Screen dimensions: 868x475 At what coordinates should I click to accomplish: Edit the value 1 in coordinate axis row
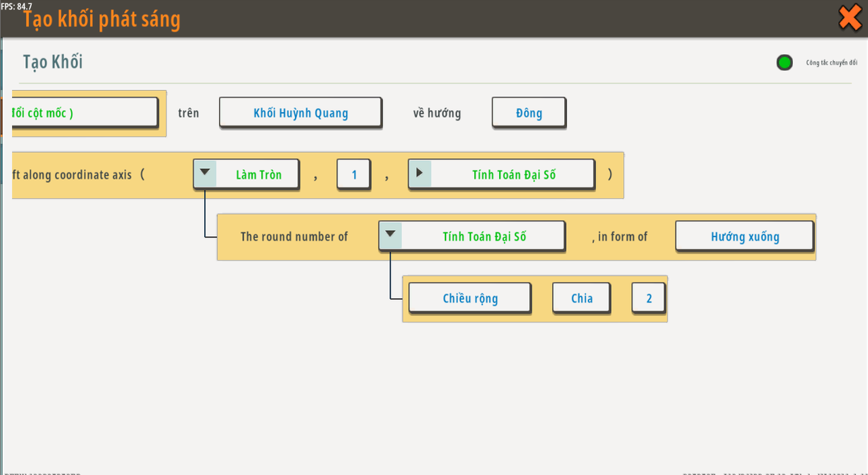(354, 174)
